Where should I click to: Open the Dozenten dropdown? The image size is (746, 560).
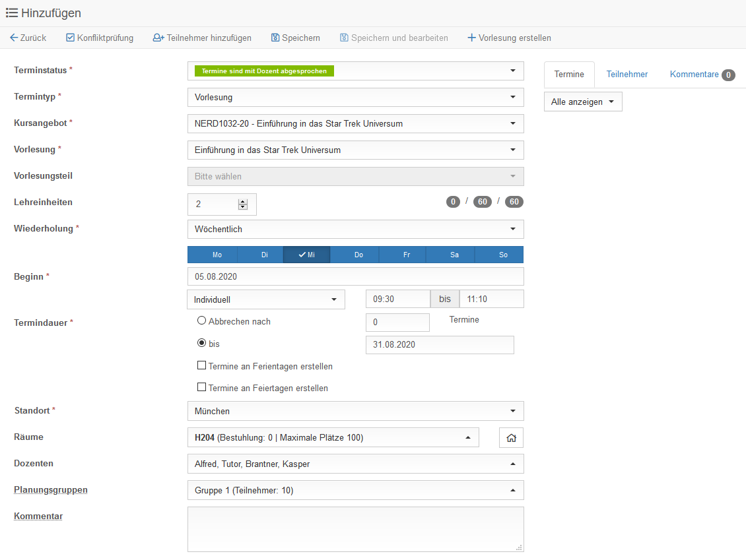tap(355, 464)
